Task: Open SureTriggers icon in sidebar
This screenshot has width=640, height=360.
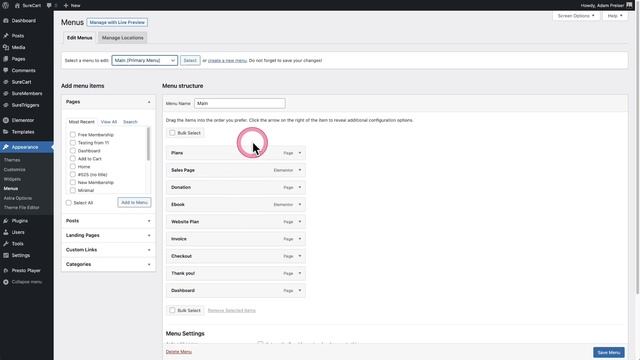Action: coord(6,105)
